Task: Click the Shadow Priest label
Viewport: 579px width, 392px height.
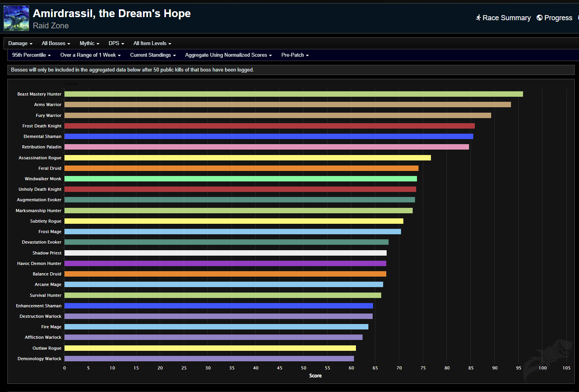Action: click(x=47, y=253)
